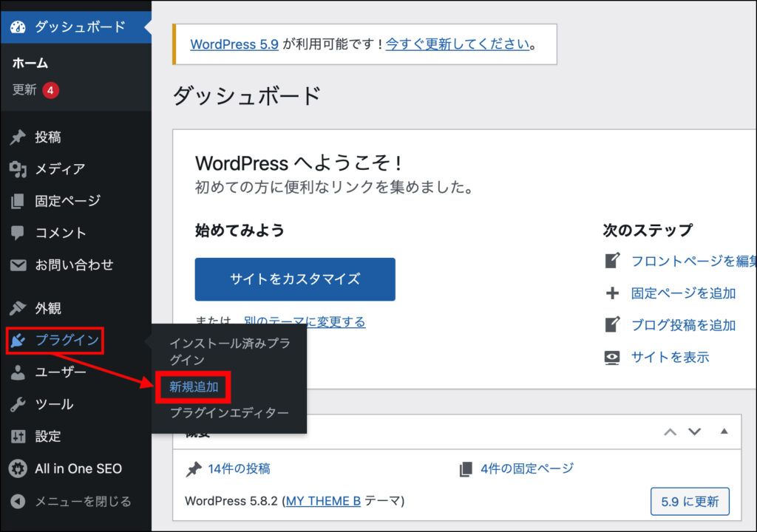This screenshot has width=757, height=532.
Task: Click the All in One SEO gear icon
Action: [18, 468]
